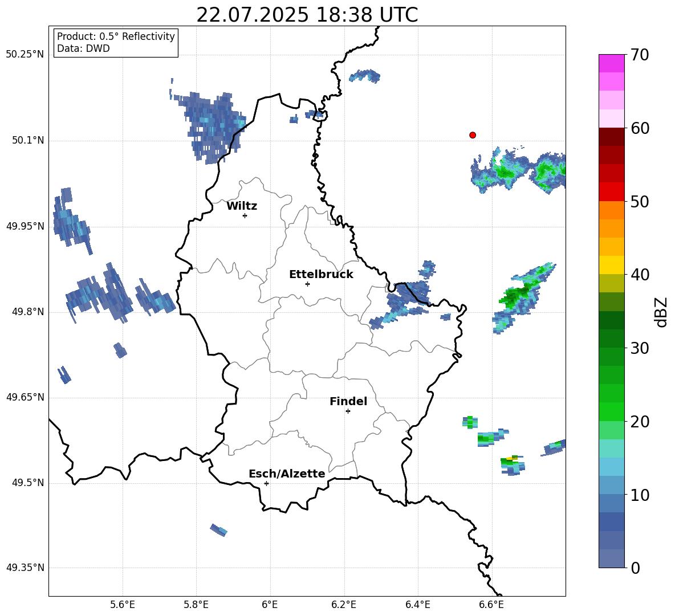
Task: Click the 49.5°N latitude label
Action: click(x=29, y=483)
